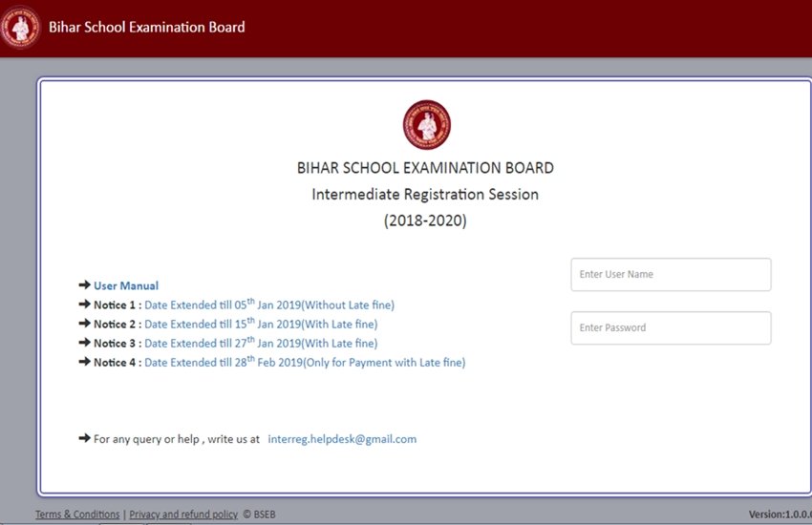Open Notice 3 about the 27th Jan 2019 extension
The height and width of the screenshot is (525, 812).
coord(261,344)
